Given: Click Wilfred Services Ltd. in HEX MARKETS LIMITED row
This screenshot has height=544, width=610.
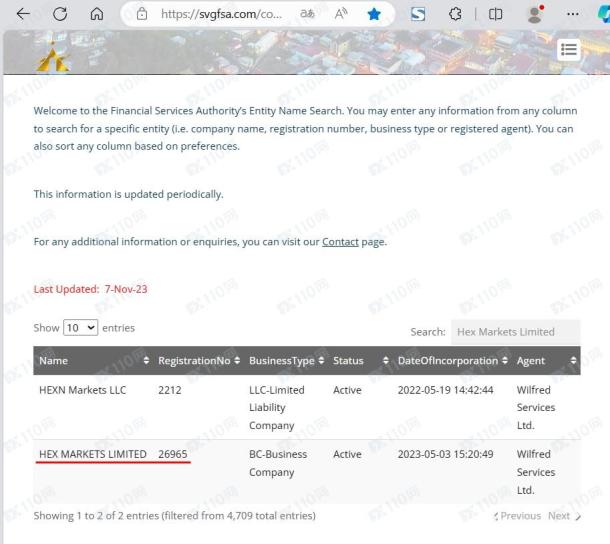Looking at the screenshot, I should (x=536, y=472).
